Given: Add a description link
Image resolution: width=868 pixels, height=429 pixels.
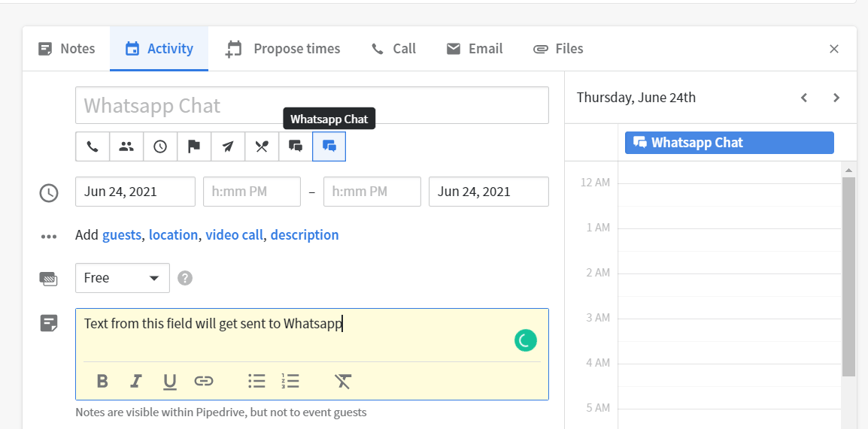Looking at the screenshot, I should click(305, 235).
